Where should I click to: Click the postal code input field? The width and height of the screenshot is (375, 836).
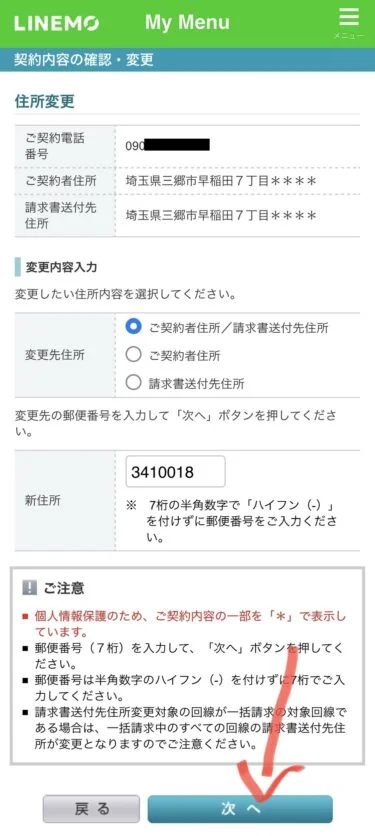point(175,471)
